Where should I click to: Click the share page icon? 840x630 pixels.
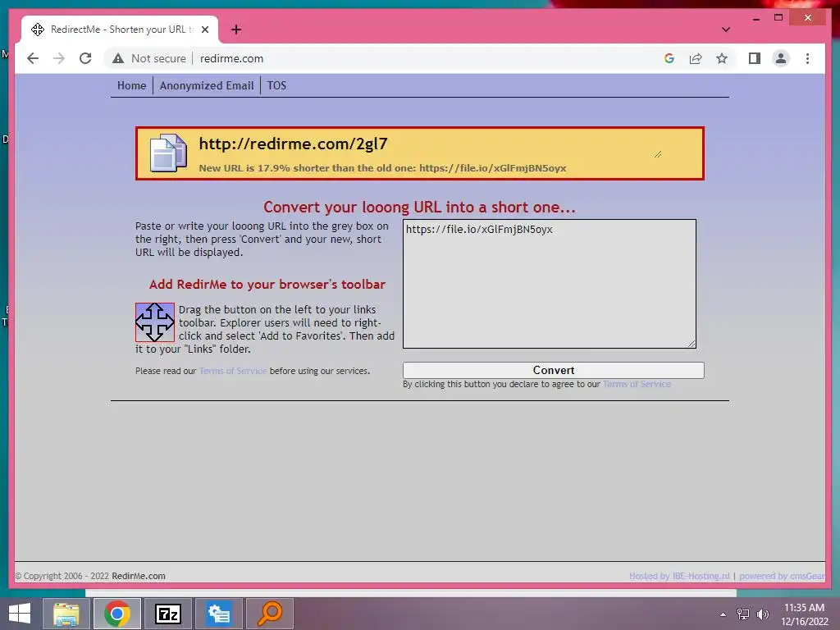tap(696, 58)
